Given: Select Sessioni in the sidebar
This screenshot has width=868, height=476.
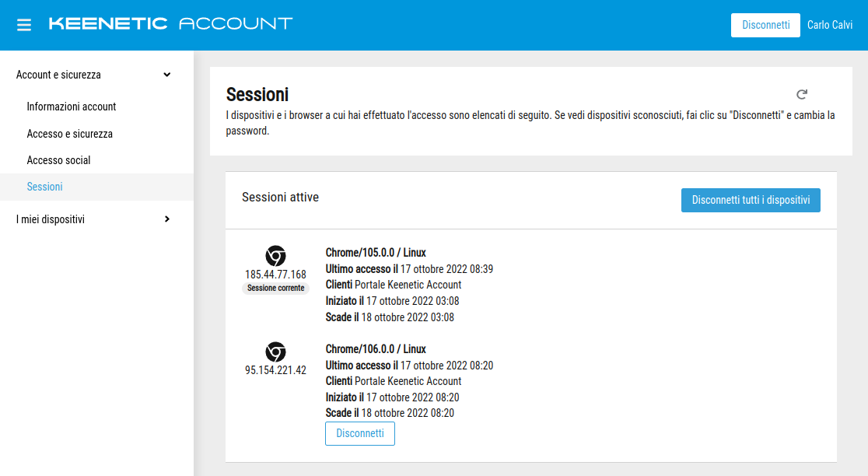Looking at the screenshot, I should pos(45,187).
